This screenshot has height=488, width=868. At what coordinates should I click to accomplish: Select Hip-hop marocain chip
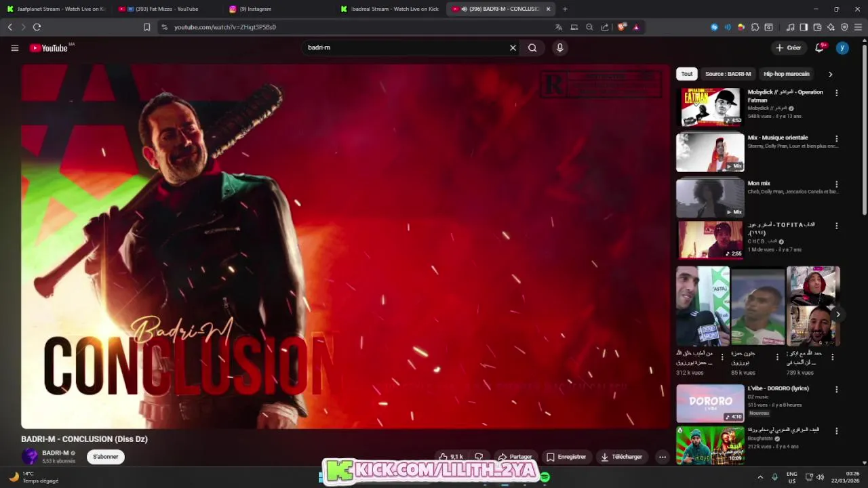787,74
